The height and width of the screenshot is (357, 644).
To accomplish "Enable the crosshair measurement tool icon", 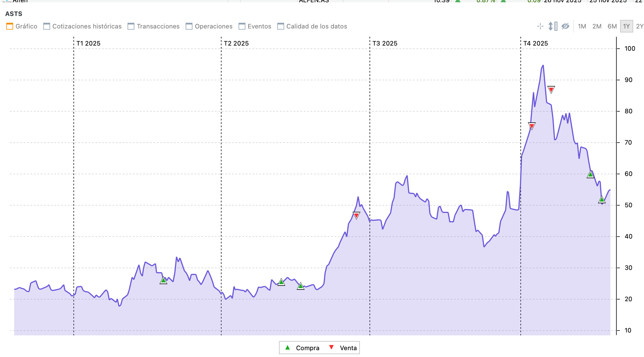I will [540, 26].
